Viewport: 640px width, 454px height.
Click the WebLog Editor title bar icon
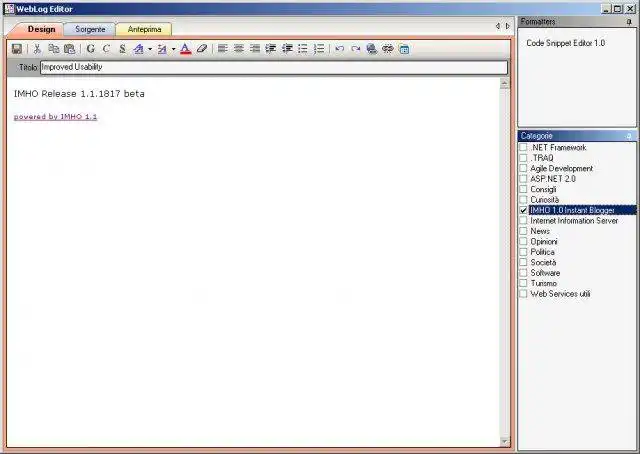coord(9,9)
